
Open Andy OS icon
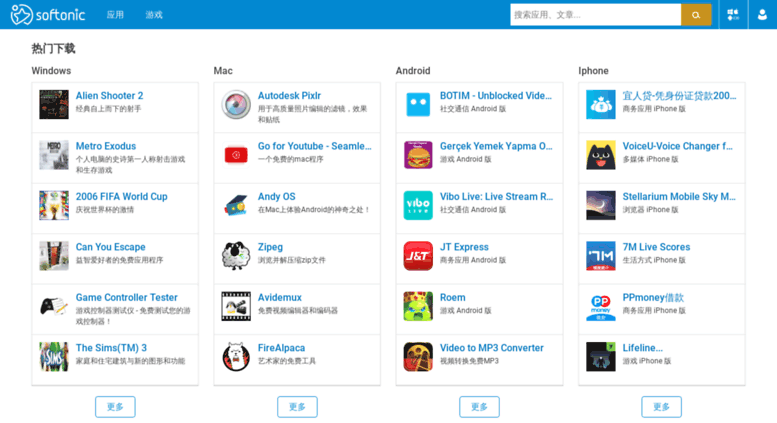pos(236,206)
